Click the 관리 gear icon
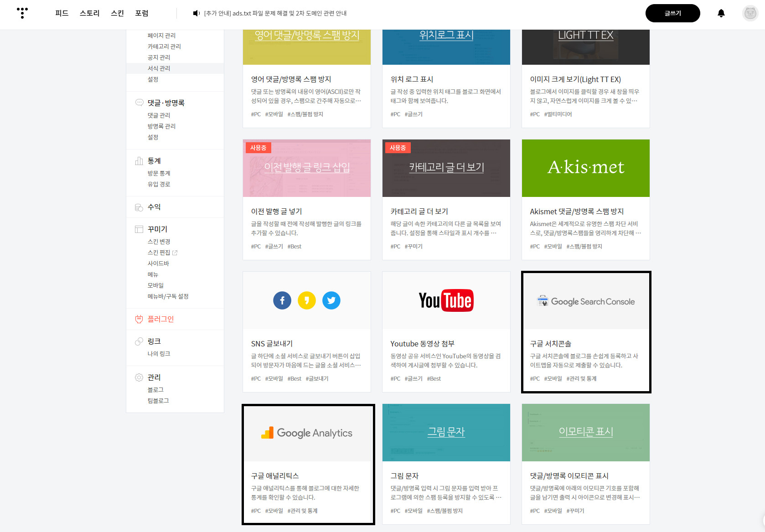The height and width of the screenshot is (532, 765). point(139,377)
